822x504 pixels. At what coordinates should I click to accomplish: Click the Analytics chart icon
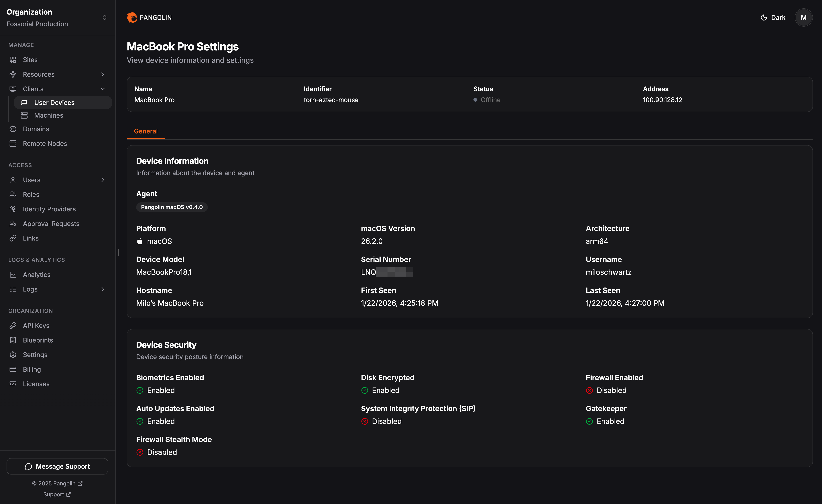(x=13, y=275)
